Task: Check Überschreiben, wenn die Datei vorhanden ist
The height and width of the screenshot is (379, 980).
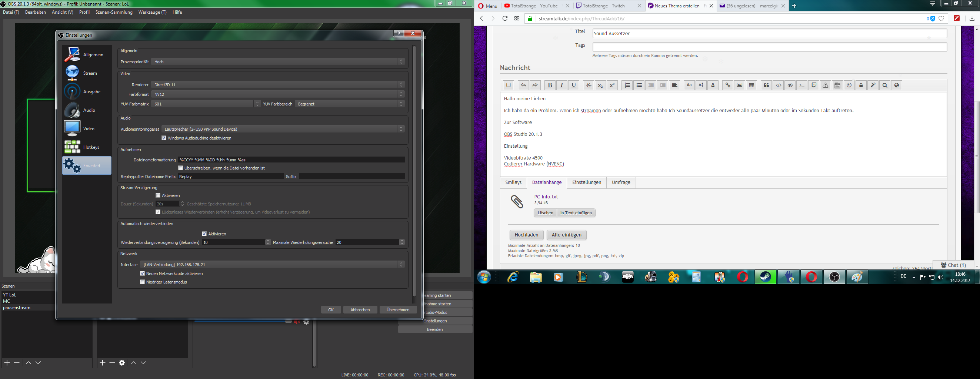Action: (181, 168)
